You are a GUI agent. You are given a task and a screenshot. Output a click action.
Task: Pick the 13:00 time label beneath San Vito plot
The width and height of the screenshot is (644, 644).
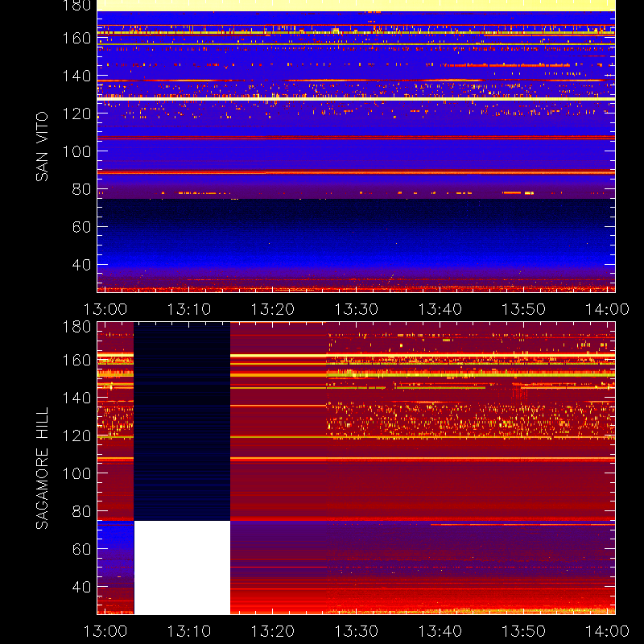coord(105,309)
